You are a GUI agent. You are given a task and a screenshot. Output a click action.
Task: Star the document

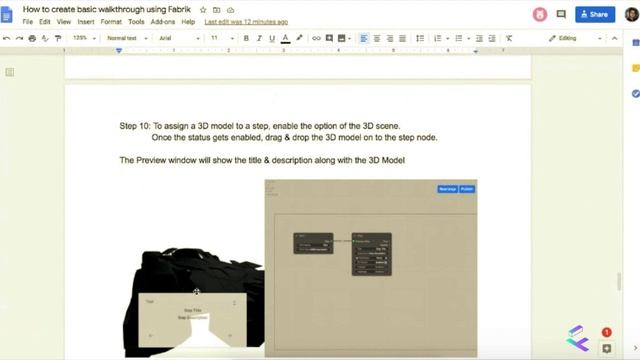click(x=203, y=10)
